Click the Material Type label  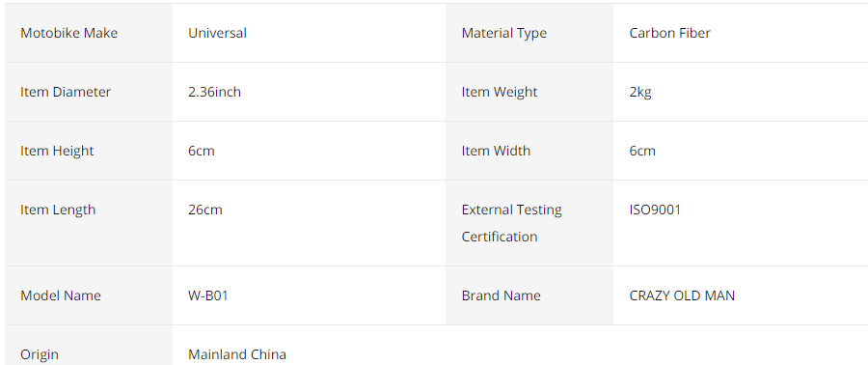pos(503,33)
